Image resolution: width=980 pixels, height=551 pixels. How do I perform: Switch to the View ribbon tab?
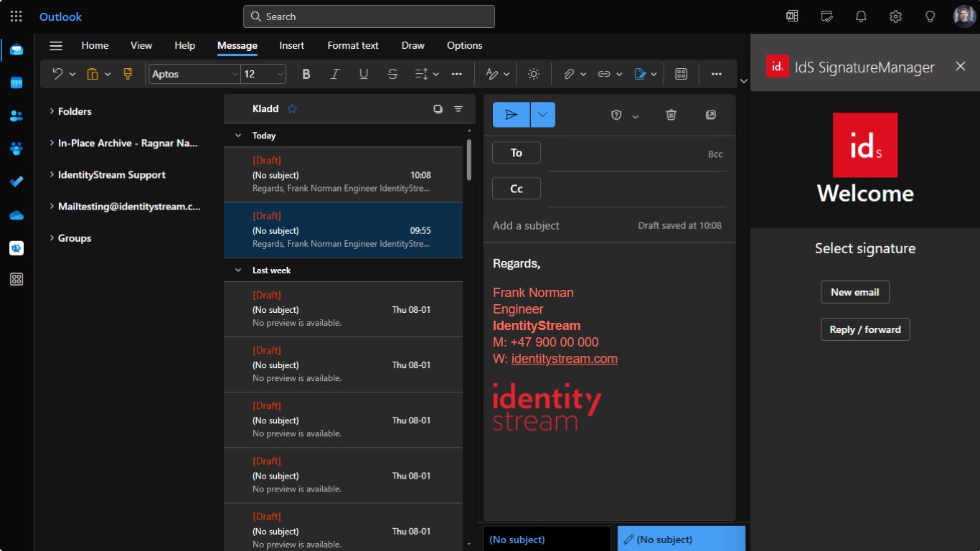(x=141, y=45)
